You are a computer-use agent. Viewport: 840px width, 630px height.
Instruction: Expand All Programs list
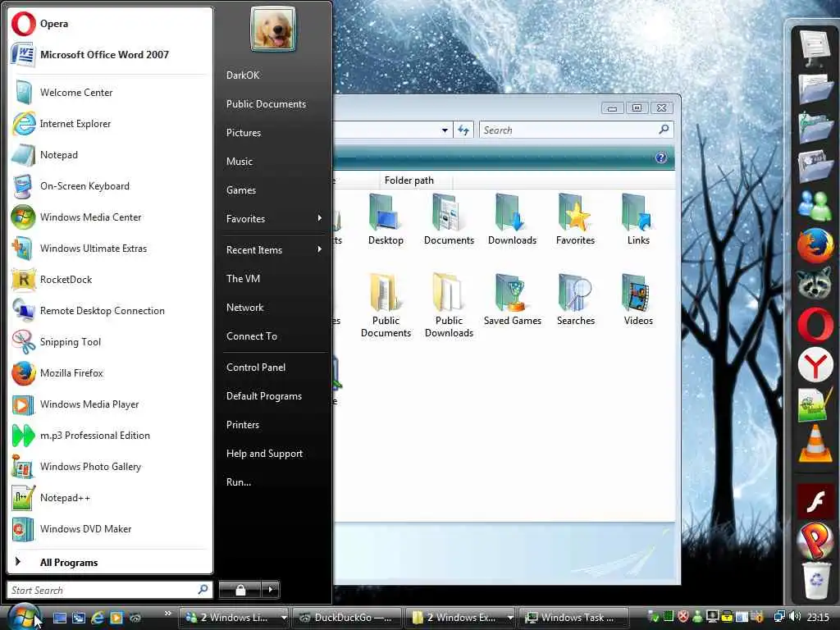pos(110,562)
